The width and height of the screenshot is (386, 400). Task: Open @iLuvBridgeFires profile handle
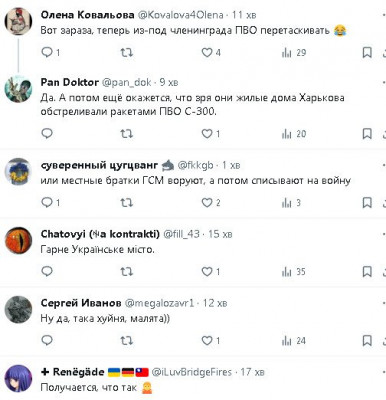192,372
